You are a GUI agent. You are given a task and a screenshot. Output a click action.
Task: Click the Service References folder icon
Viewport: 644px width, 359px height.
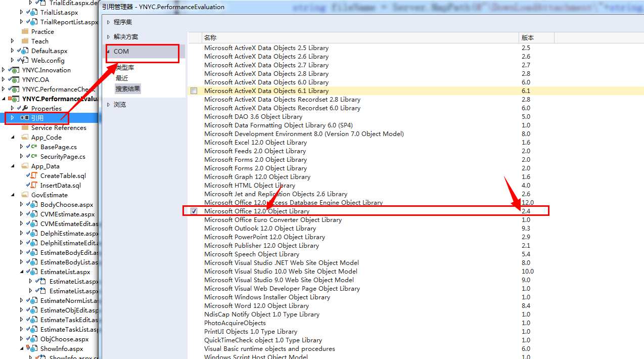(x=26, y=127)
